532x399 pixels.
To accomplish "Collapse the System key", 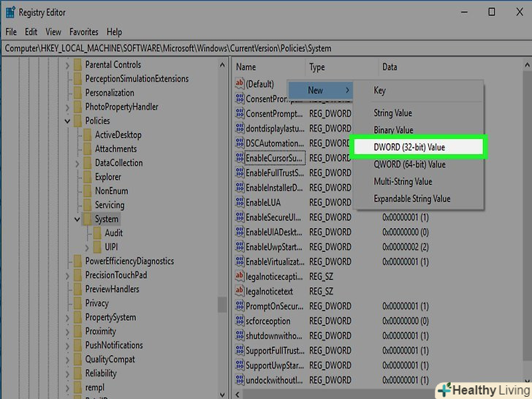I will click(77, 219).
